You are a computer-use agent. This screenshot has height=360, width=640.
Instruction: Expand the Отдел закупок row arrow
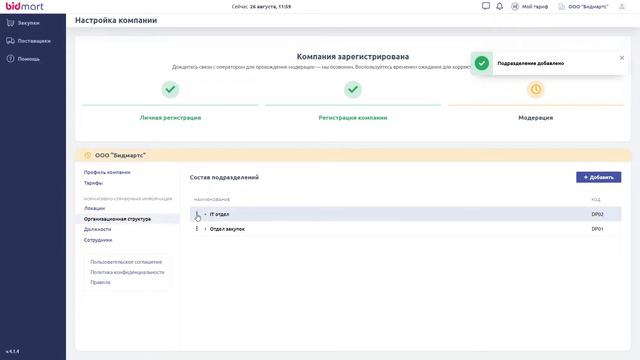point(205,229)
